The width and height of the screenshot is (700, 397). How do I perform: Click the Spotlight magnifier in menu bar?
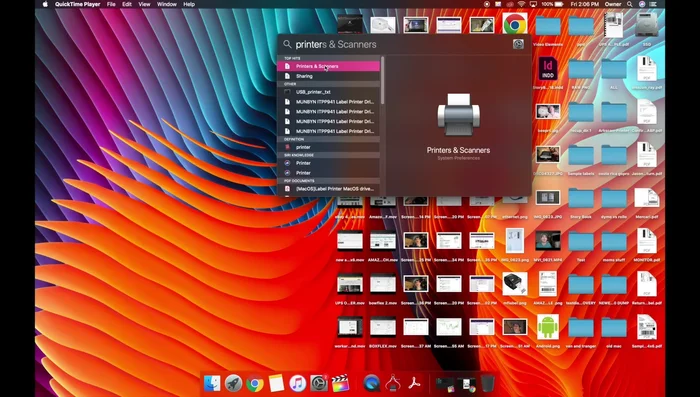629,4
